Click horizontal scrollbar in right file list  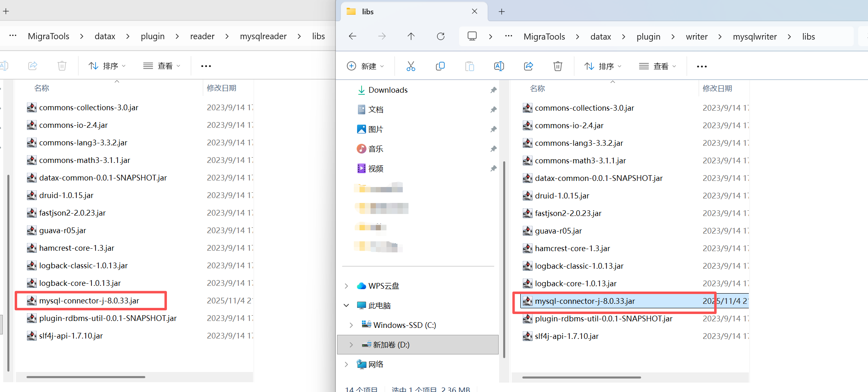pyautogui.click(x=582, y=377)
